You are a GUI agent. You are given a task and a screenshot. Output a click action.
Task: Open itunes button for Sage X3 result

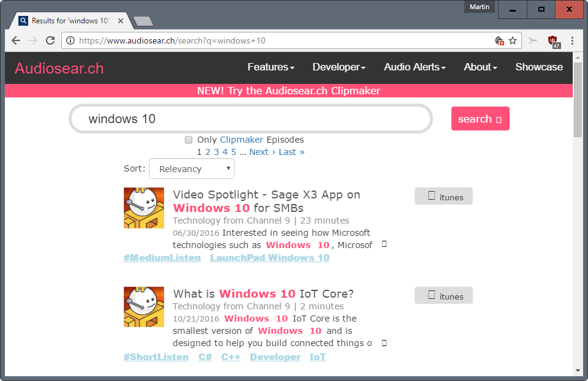(443, 196)
